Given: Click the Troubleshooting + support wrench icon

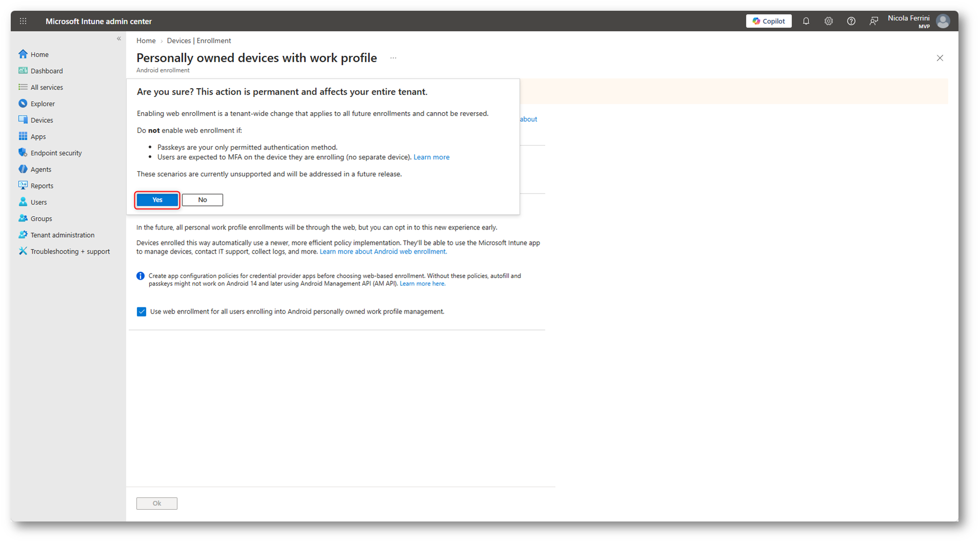Looking at the screenshot, I should coord(23,251).
